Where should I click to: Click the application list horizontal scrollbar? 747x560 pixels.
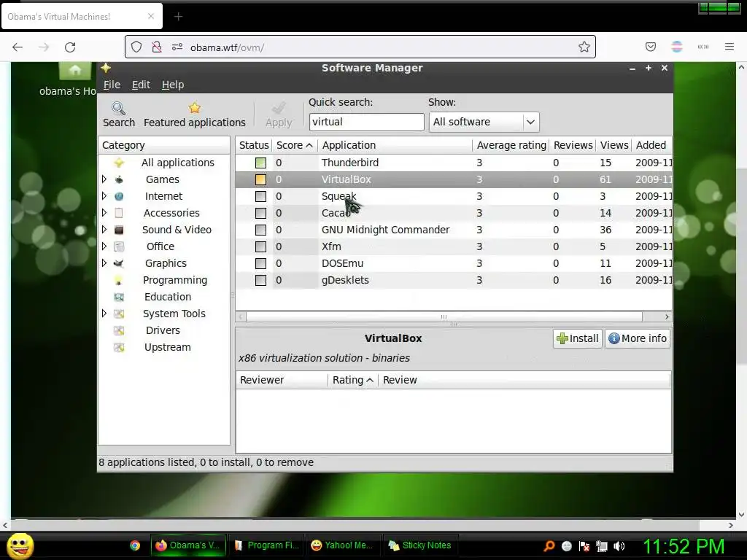coord(444,316)
